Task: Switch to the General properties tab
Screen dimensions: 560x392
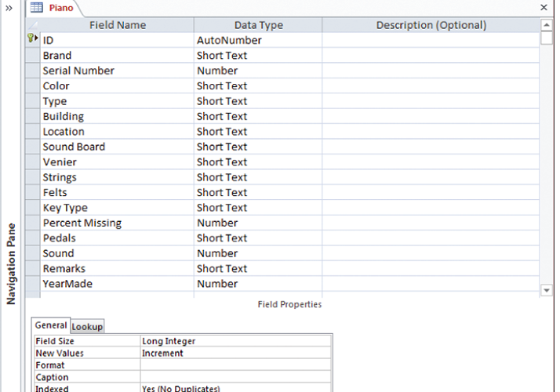Action: 51,325
